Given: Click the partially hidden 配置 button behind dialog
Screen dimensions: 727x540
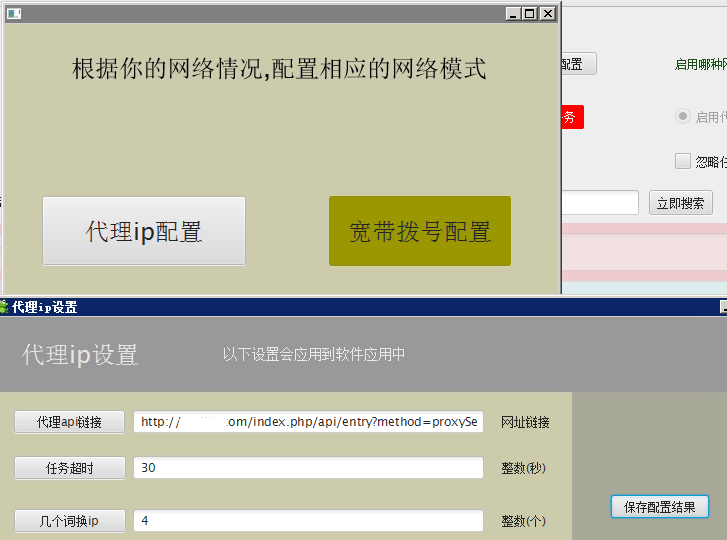Looking at the screenshot, I should (x=579, y=64).
